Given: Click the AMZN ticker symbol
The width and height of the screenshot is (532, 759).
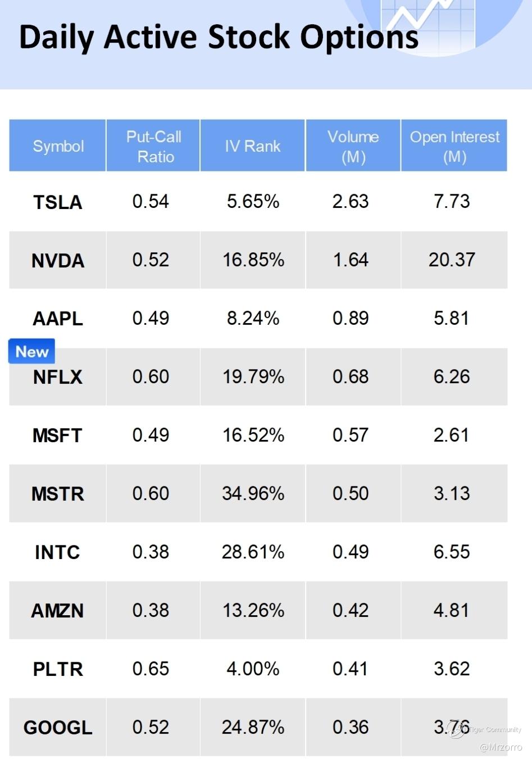Looking at the screenshot, I should tap(58, 611).
